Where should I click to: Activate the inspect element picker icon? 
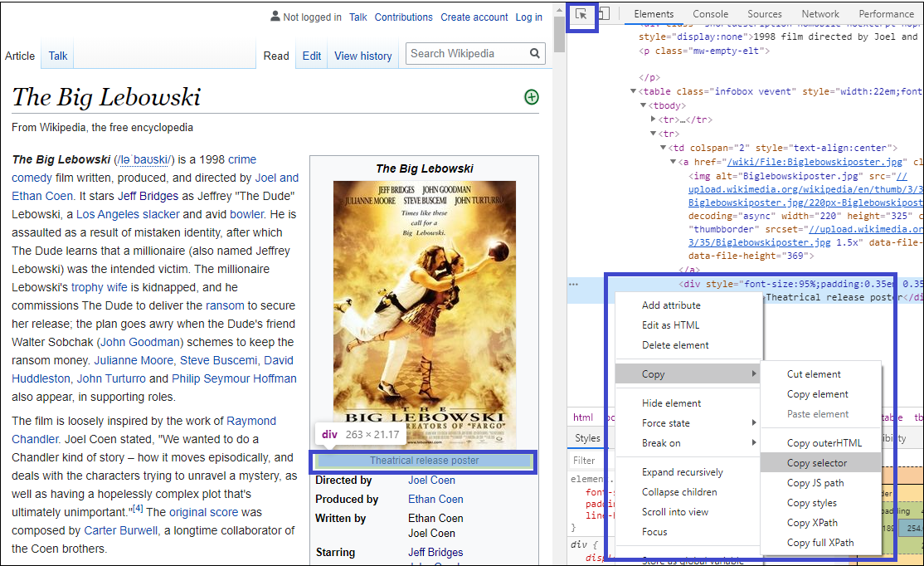581,14
